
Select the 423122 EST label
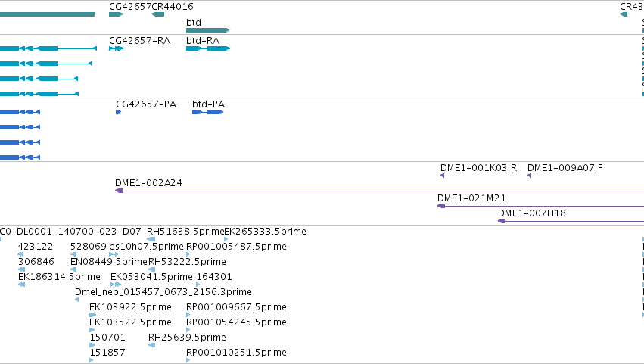[36, 247]
